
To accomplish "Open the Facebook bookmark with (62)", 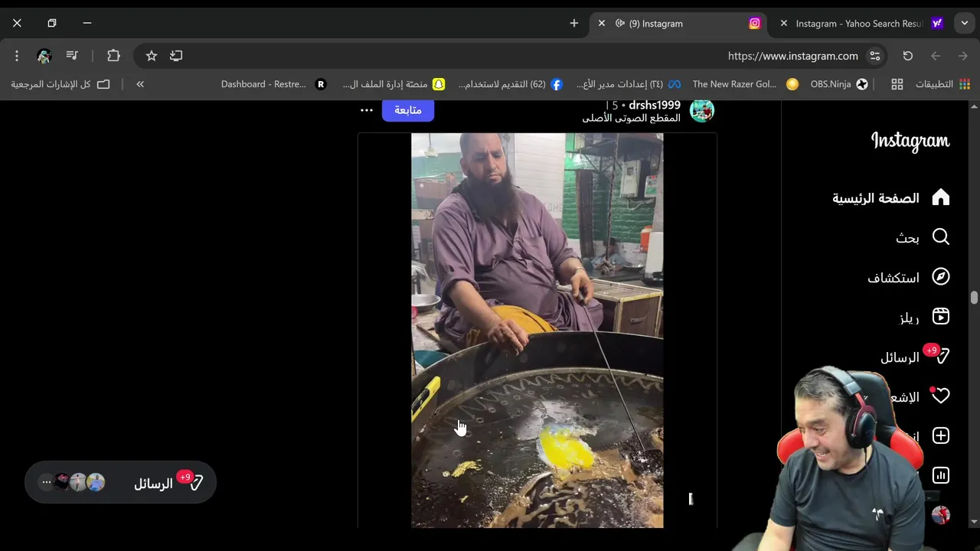I will click(x=511, y=84).
